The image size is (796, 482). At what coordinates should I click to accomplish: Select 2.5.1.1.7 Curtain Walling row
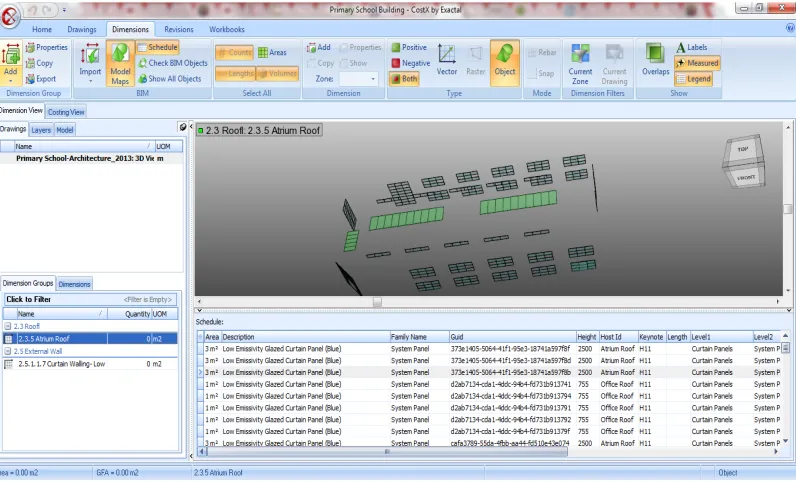click(x=90, y=364)
